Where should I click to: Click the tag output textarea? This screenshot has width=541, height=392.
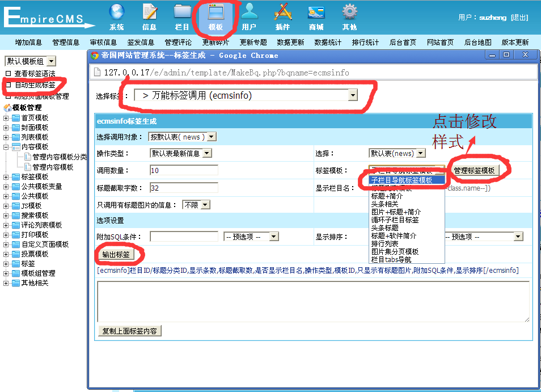313,302
